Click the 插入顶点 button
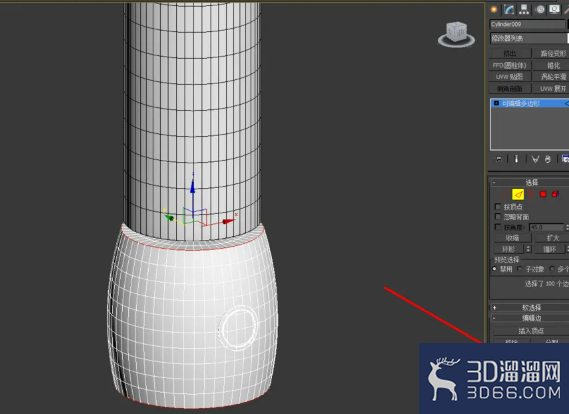The height and width of the screenshot is (414, 569). [531, 331]
